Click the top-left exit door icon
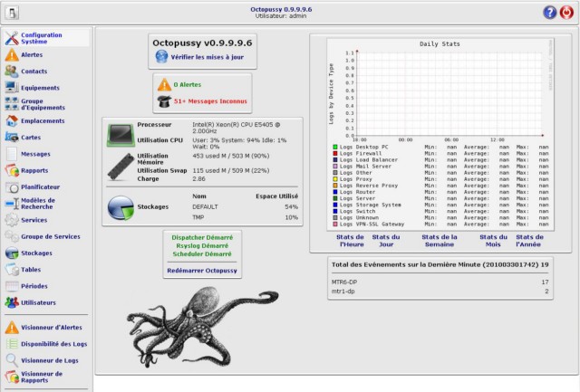 coord(11,12)
